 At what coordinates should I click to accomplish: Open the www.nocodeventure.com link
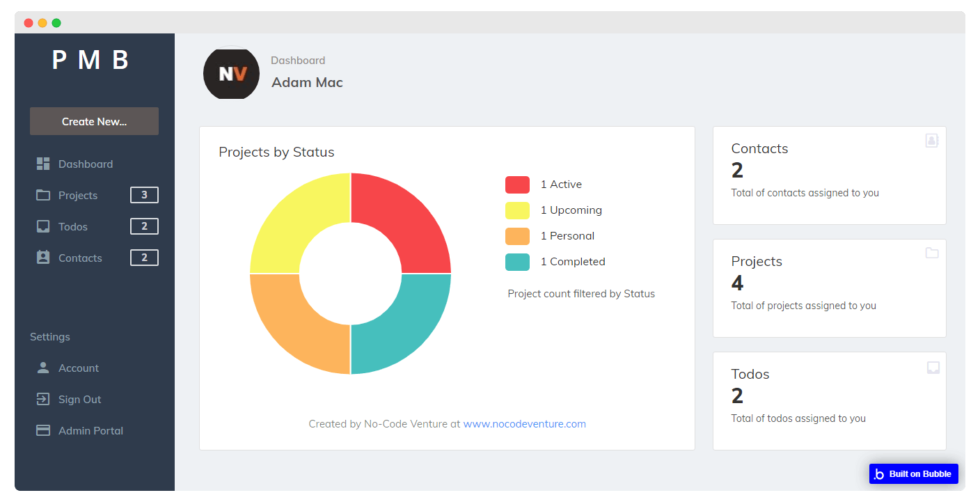(x=524, y=423)
